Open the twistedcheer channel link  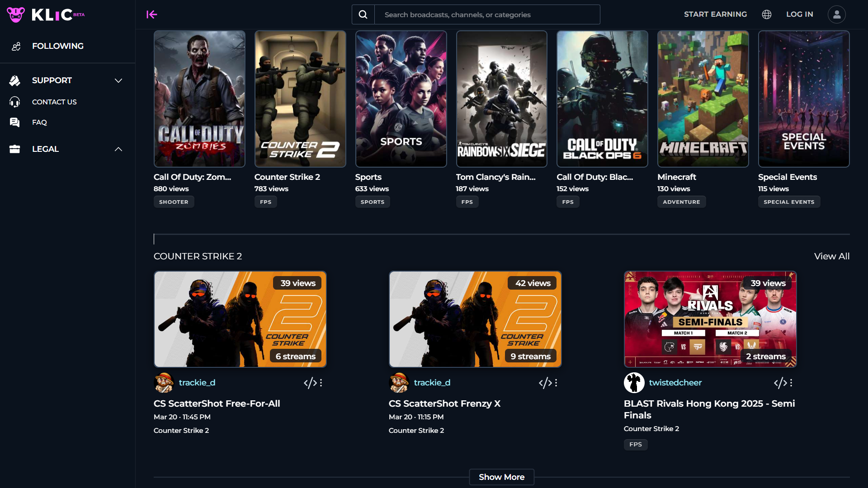tap(675, 383)
